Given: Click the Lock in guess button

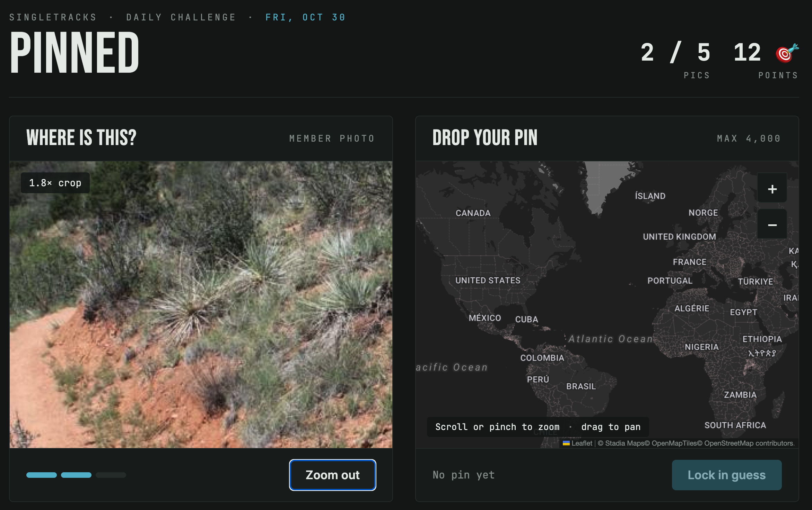Looking at the screenshot, I should (x=726, y=475).
